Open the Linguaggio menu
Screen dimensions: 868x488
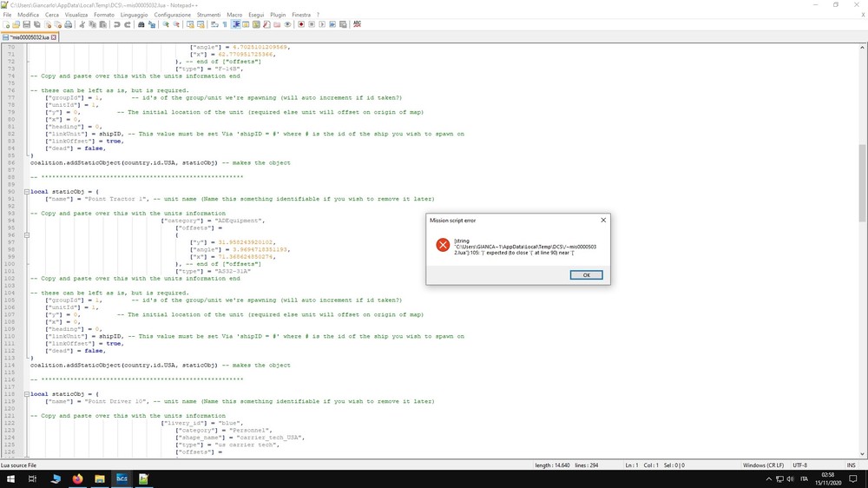tap(134, 15)
